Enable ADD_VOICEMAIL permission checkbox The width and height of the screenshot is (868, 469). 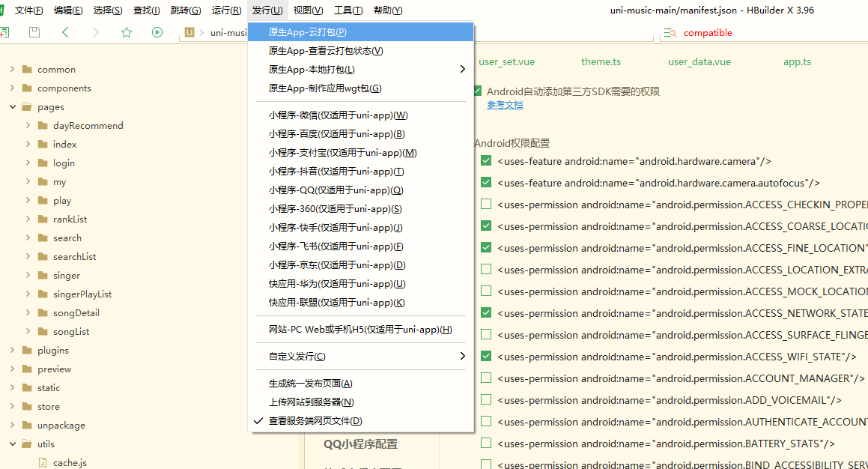(486, 399)
